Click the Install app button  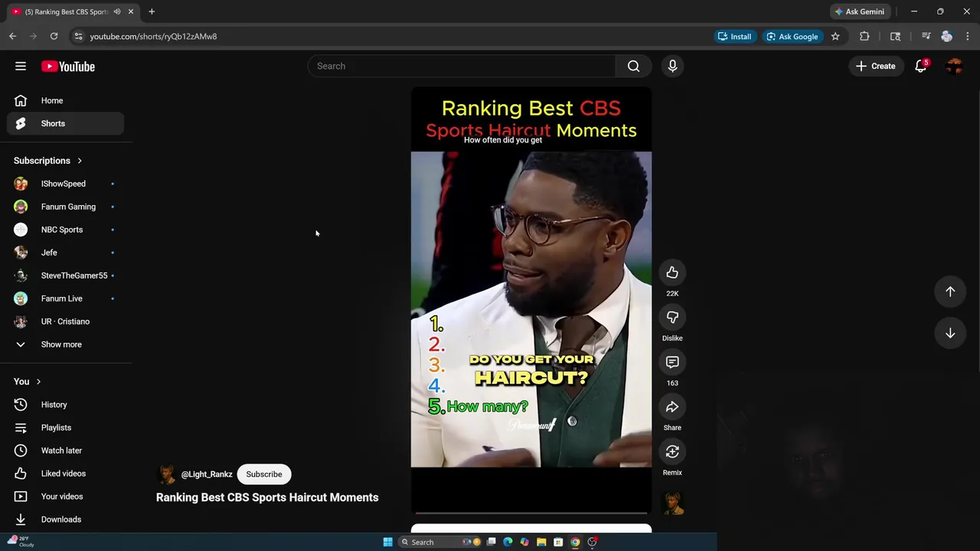pyautogui.click(x=734, y=36)
